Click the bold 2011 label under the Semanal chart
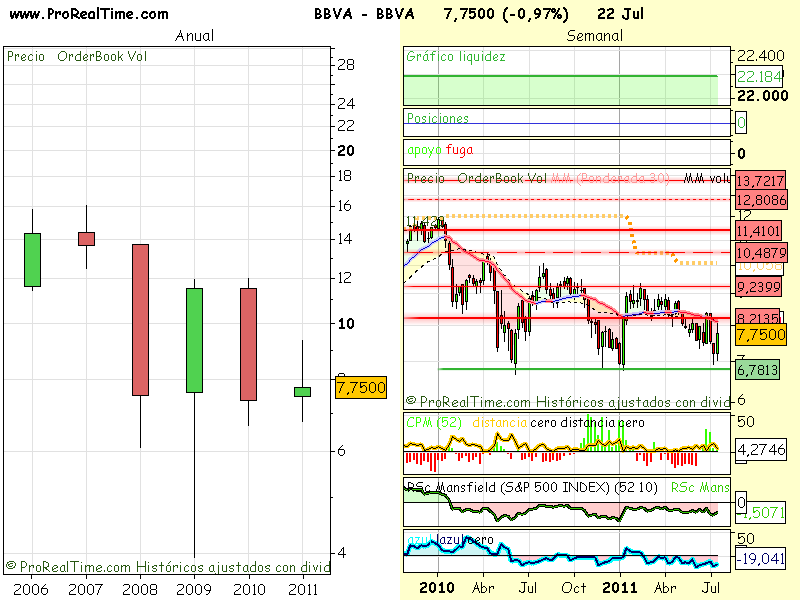Image resolution: width=800 pixels, height=600 pixels. pos(620,588)
